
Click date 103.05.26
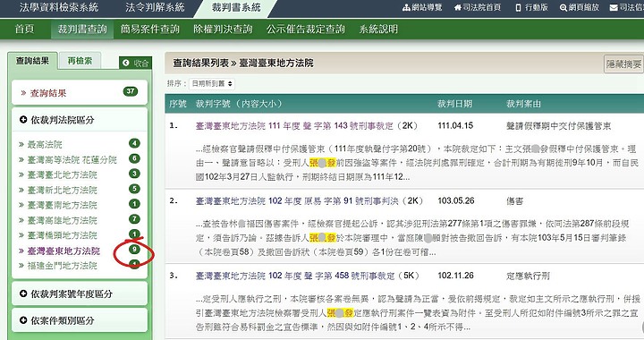point(456,200)
